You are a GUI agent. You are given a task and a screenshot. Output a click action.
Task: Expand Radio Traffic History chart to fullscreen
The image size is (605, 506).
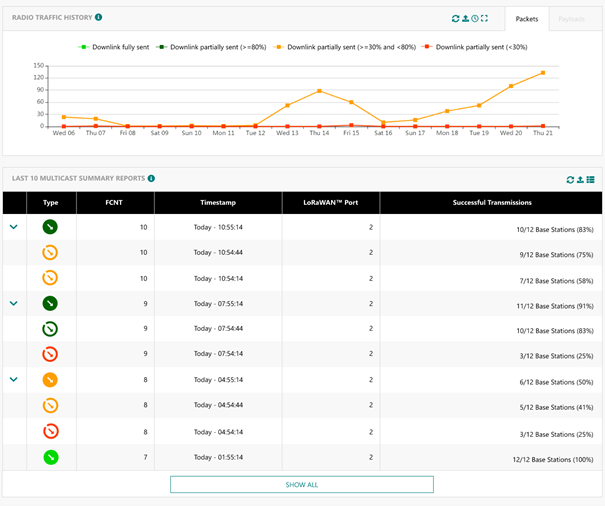[x=485, y=18]
